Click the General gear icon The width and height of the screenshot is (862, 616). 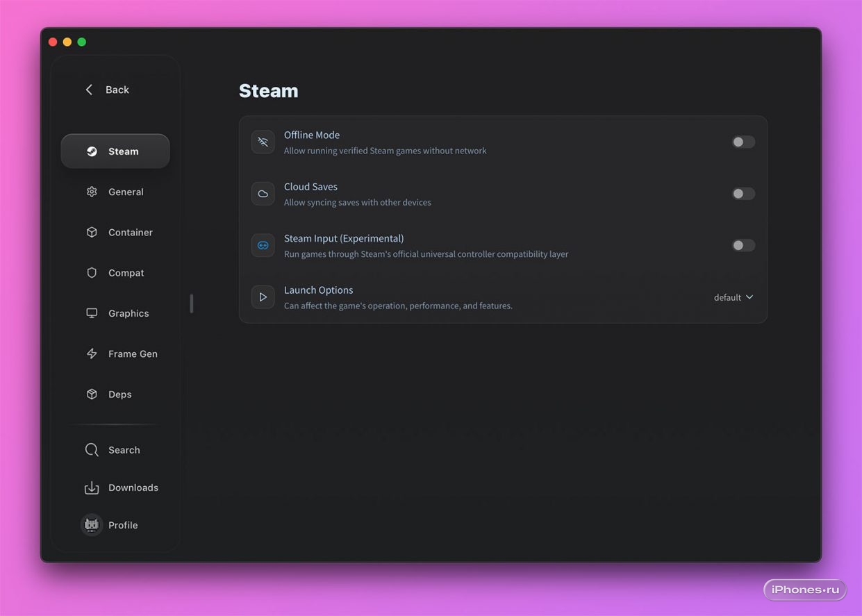pos(92,192)
